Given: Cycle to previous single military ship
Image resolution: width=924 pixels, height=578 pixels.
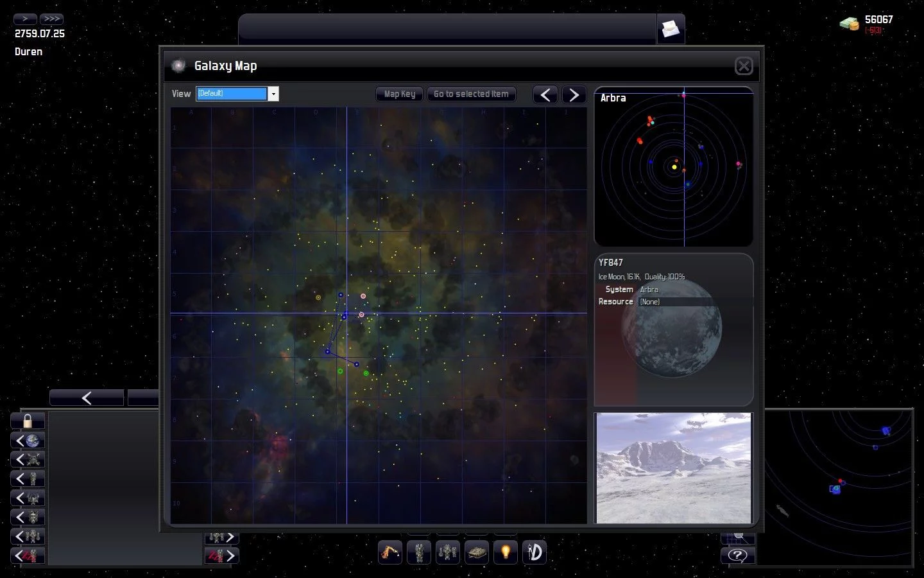Looking at the screenshot, I should pos(28,479).
